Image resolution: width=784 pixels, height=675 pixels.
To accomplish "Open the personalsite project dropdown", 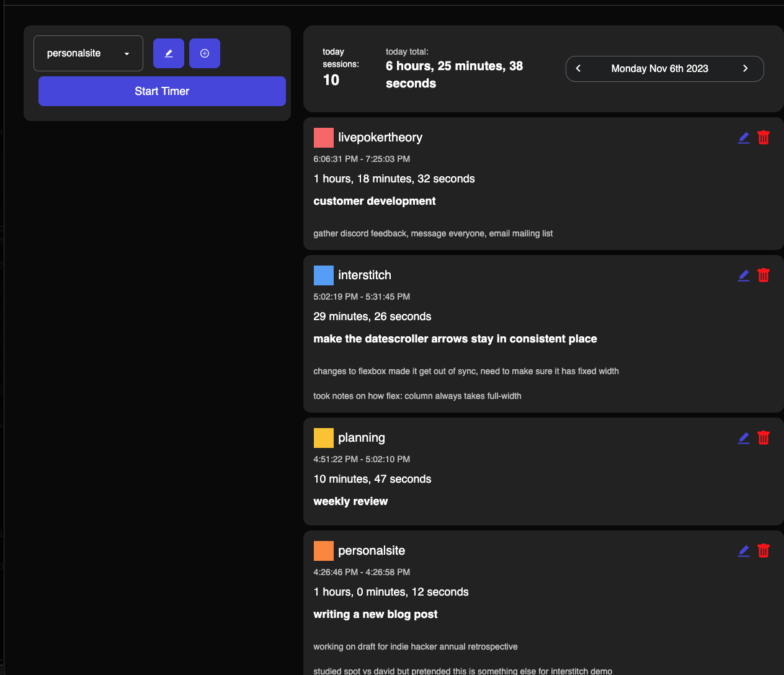I will pos(88,53).
